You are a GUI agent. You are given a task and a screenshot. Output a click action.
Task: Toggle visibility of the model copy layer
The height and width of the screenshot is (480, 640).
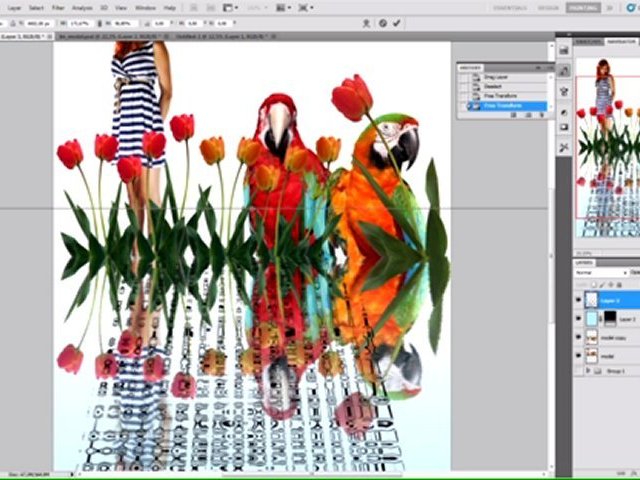(x=579, y=337)
